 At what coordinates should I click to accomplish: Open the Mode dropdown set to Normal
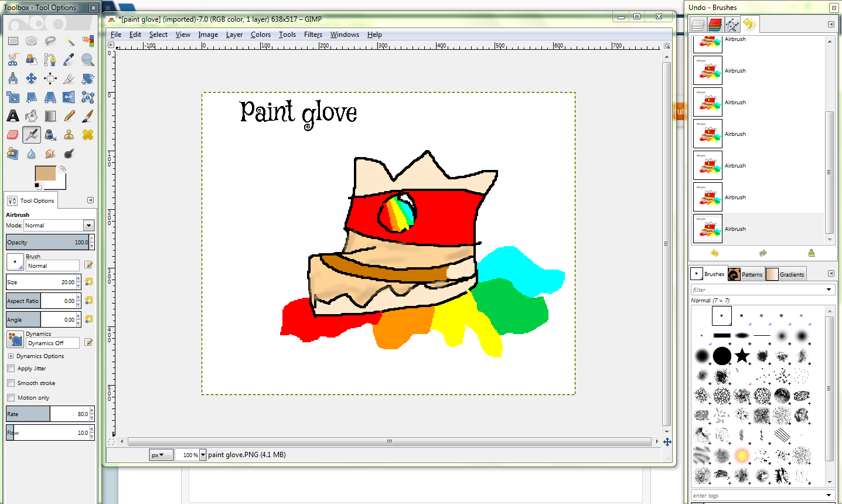point(59,226)
